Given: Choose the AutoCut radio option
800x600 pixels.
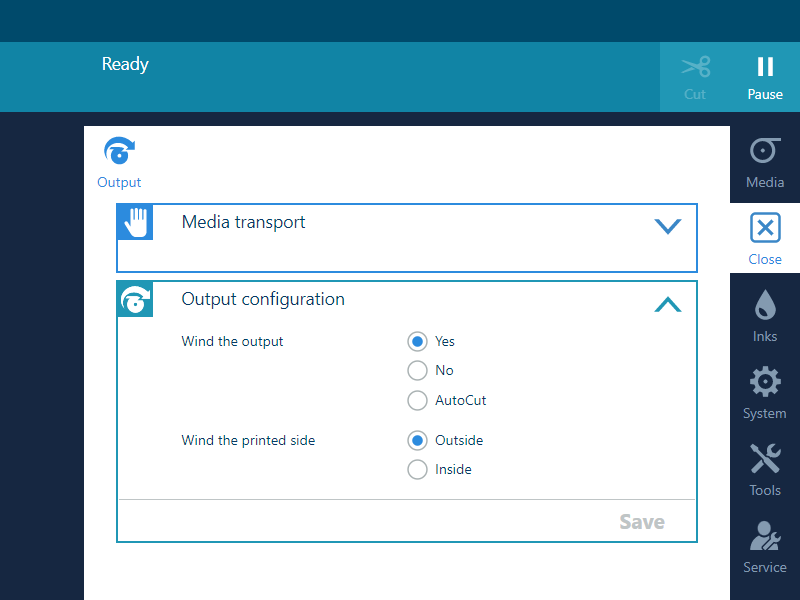Looking at the screenshot, I should point(418,401).
